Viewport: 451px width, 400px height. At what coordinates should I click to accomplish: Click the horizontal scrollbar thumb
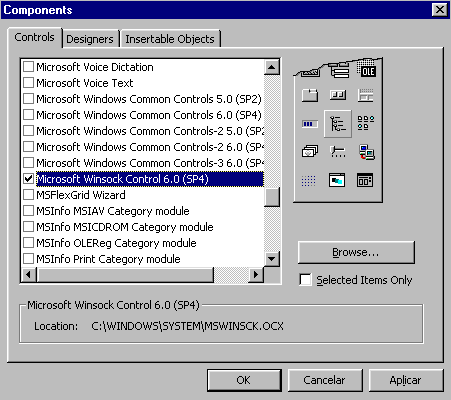125,274
